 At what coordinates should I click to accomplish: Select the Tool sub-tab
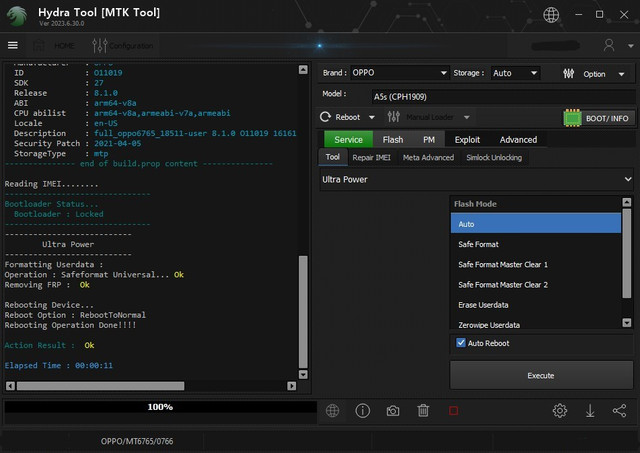(333, 157)
